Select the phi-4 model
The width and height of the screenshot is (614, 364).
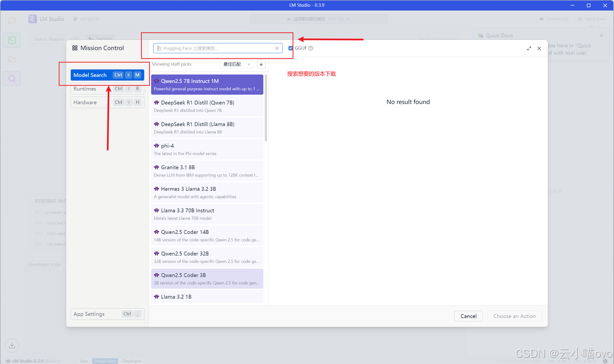coord(207,149)
